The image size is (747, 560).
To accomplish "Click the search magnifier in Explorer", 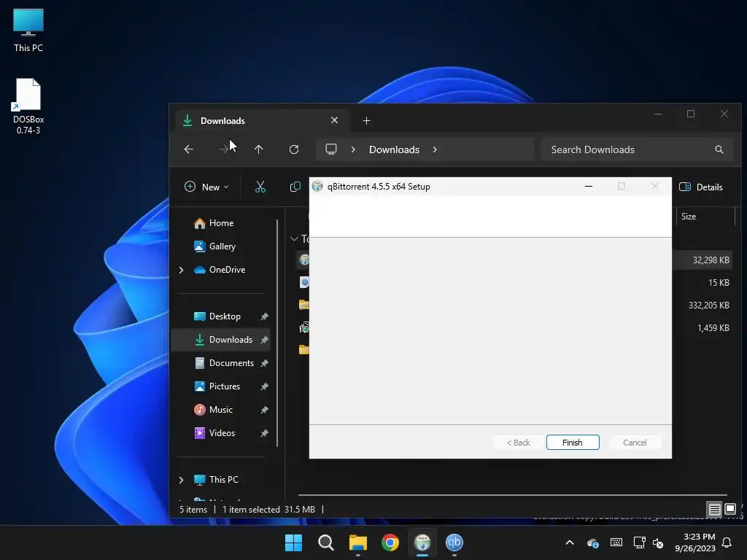I will pyautogui.click(x=719, y=149).
